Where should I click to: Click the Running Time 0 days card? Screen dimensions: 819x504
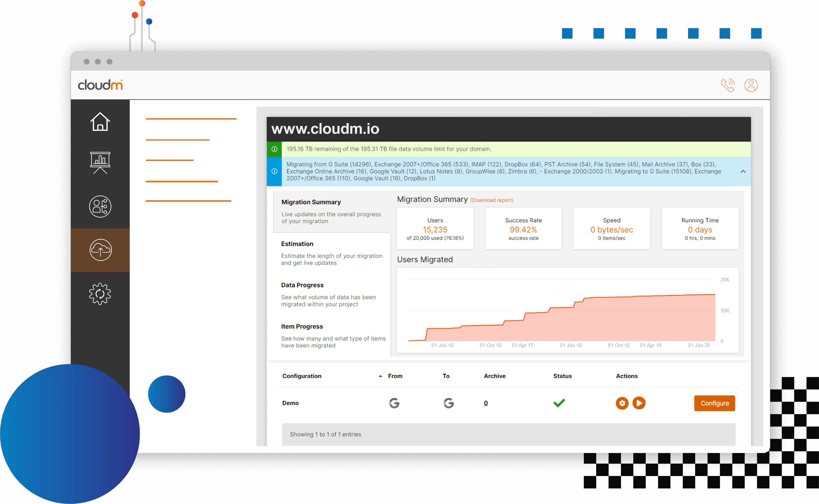pyautogui.click(x=700, y=228)
